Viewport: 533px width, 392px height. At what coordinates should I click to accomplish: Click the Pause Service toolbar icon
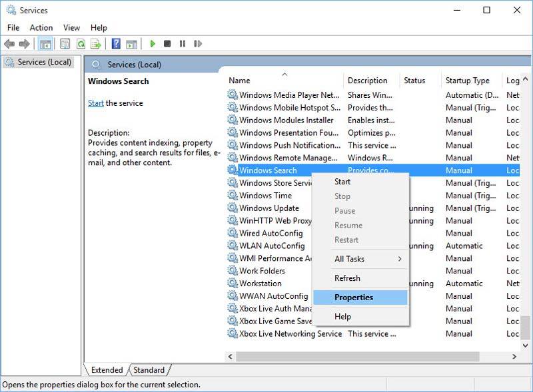coord(183,44)
